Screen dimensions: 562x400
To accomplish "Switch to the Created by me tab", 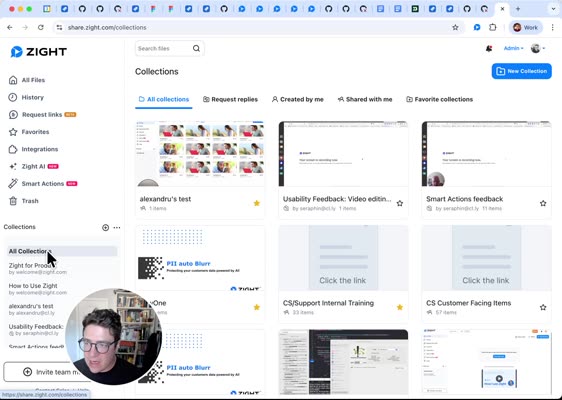I will [x=297, y=99].
